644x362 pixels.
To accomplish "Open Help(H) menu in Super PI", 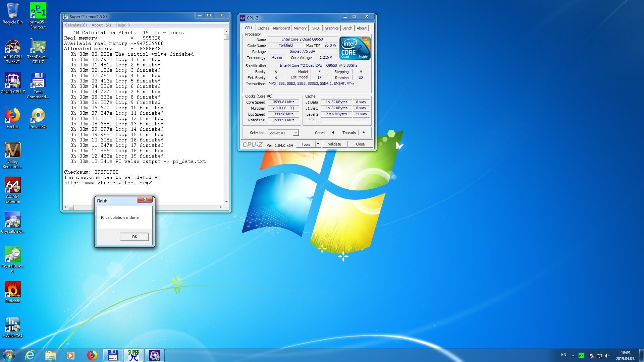I will (122, 25).
